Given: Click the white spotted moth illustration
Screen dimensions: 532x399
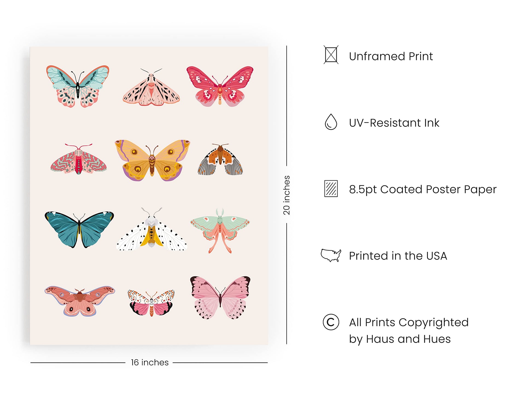Looking at the screenshot, I should click(x=152, y=230).
